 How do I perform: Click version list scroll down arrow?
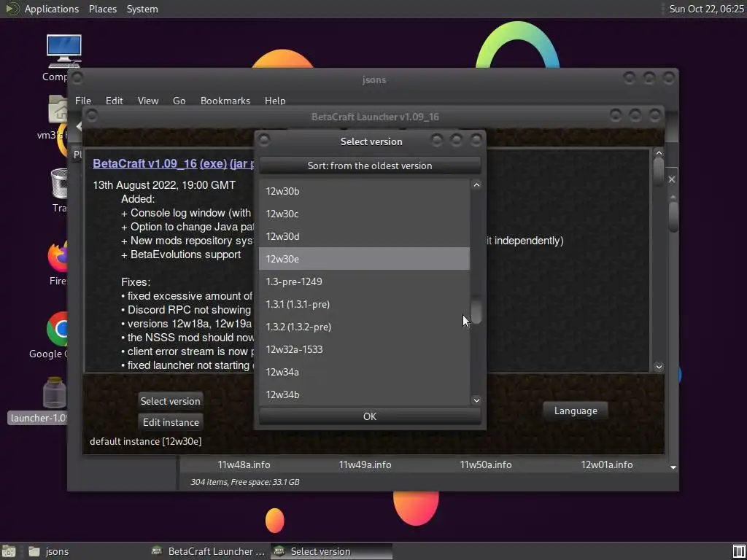tap(476, 400)
